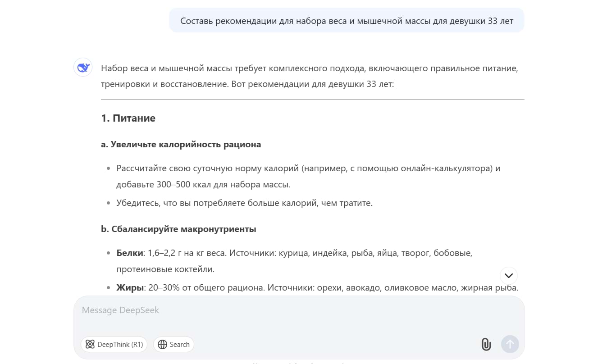This screenshot has height=364, width=607.
Task: Toggle the Search web option
Action: [174, 345]
